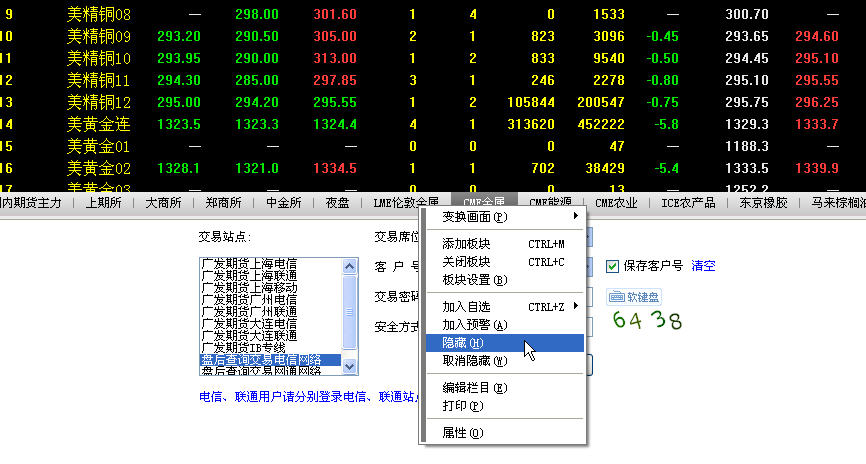Open the 东京橡胶 tab
The image size is (866, 464).
763,203
